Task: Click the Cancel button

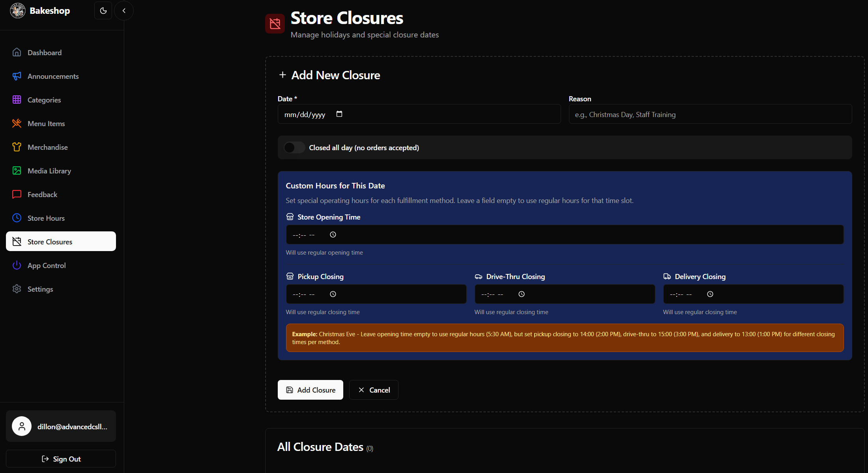Action: point(374,390)
